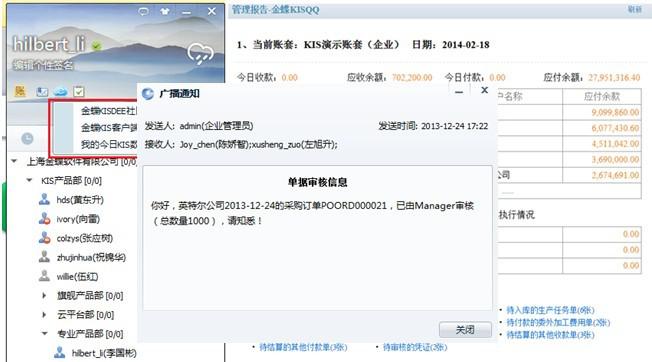Select the 金蝶KIS客户 menu entry
The width and height of the screenshot is (652, 362).
[x=109, y=128]
